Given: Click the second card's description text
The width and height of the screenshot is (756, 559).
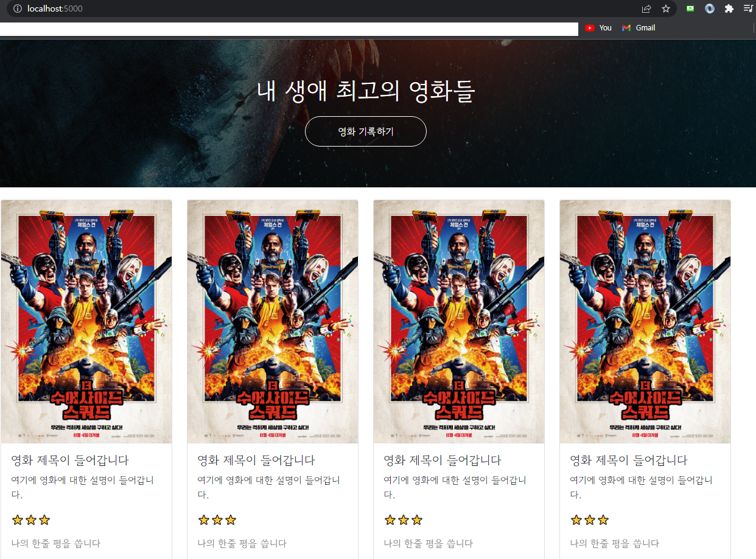Looking at the screenshot, I should [x=269, y=487].
